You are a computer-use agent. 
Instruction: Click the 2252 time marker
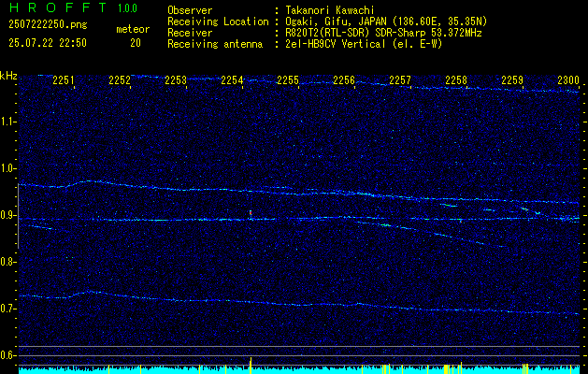(120, 79)
